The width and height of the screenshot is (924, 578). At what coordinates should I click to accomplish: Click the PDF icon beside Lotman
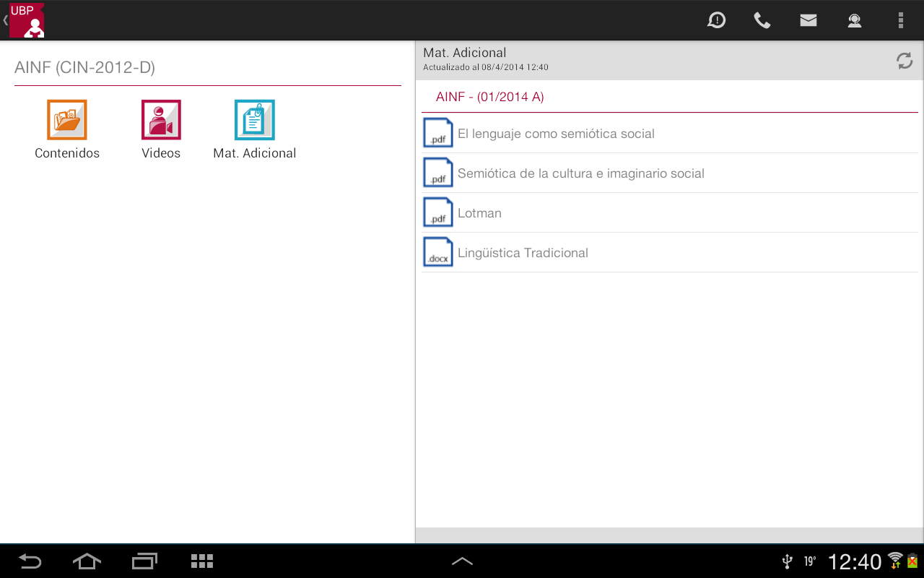tap(438, 213)
